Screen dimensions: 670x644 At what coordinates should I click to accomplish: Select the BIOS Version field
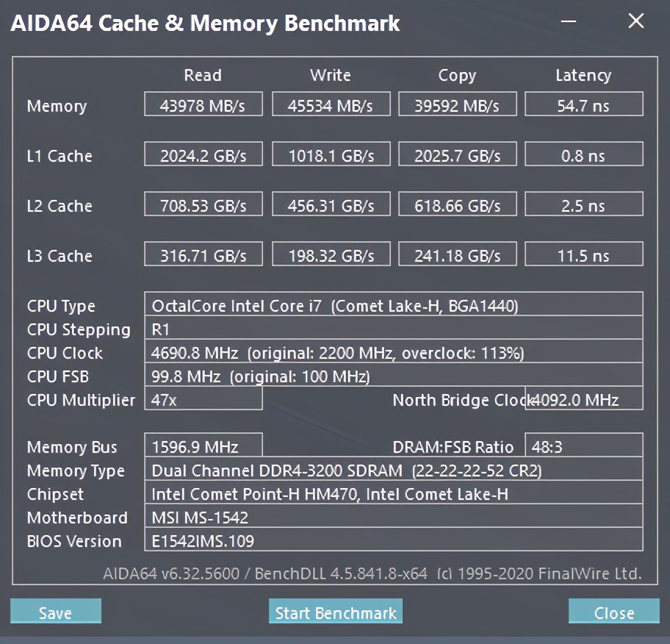393,540
